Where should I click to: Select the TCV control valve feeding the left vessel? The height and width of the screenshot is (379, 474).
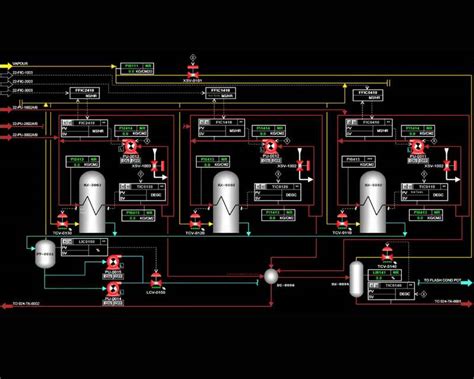[x=62, y=221]
